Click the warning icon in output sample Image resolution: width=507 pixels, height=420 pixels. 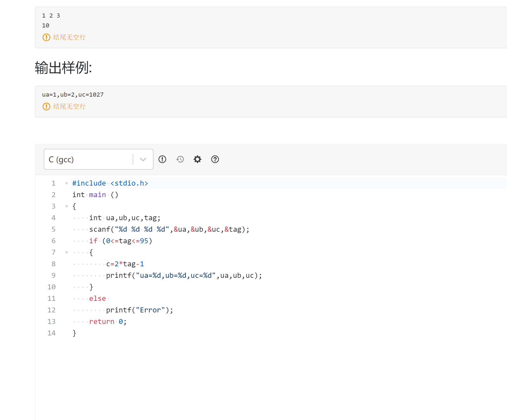coord(46,107)
